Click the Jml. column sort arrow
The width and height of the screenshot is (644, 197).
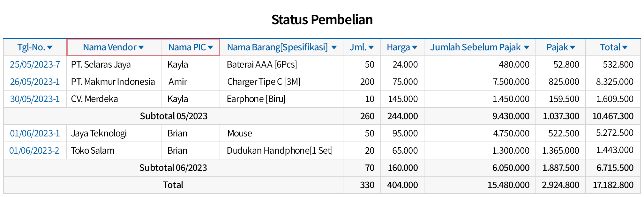tap(371, 48)
